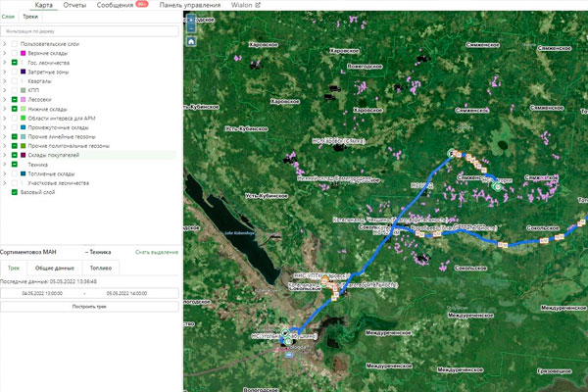
Task: Enable Запретные зоны layer checkbox
Action: click(15, 72)
